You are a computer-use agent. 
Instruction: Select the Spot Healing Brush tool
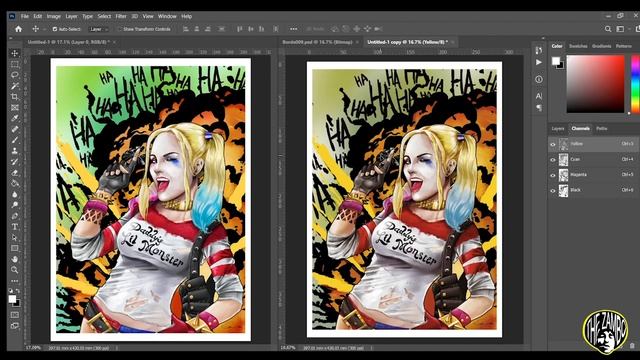point(15,129)
